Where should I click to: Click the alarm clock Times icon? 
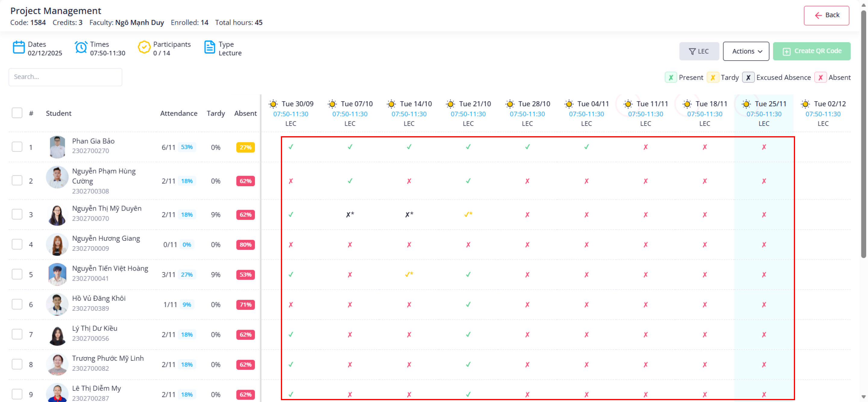pyautogui.click(x=81, y=48)
